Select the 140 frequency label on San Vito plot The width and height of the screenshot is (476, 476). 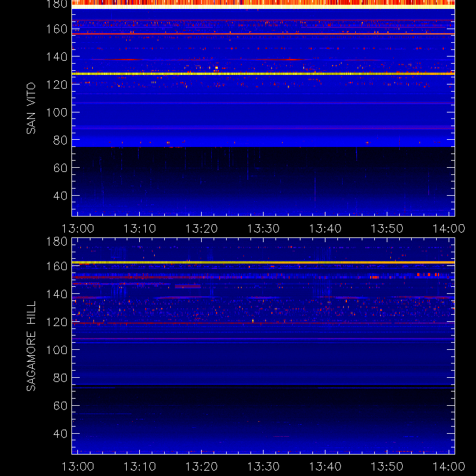57,57
